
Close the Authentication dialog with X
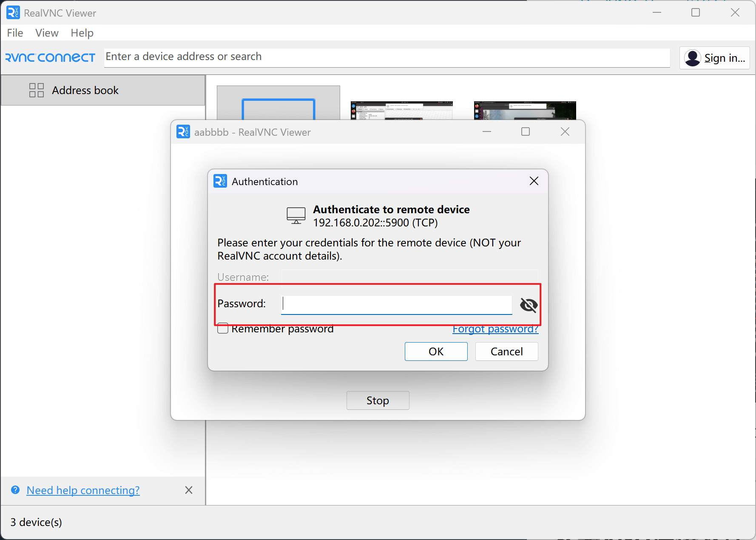pyautogui.click(x=534, y=181)
